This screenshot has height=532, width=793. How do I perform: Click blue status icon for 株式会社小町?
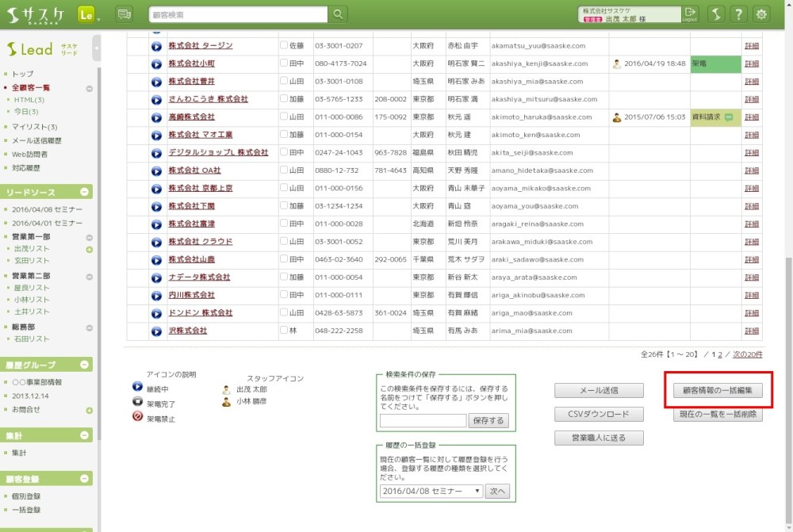pyautogui.click(x=156, y=63)
